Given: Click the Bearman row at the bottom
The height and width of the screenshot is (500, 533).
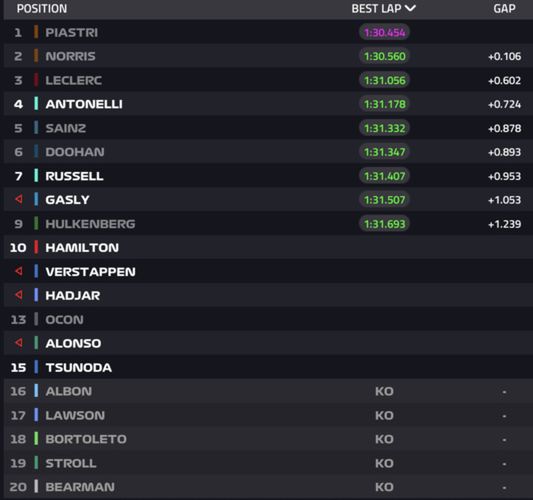Looking at the screenshot, I should [x=268, y=487].
